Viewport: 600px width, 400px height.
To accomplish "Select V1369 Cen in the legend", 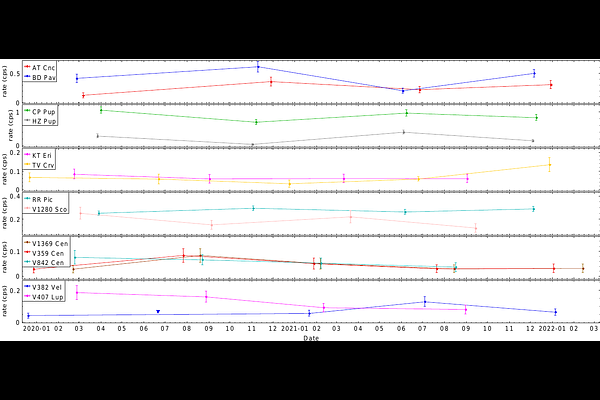I will (46, 243).
